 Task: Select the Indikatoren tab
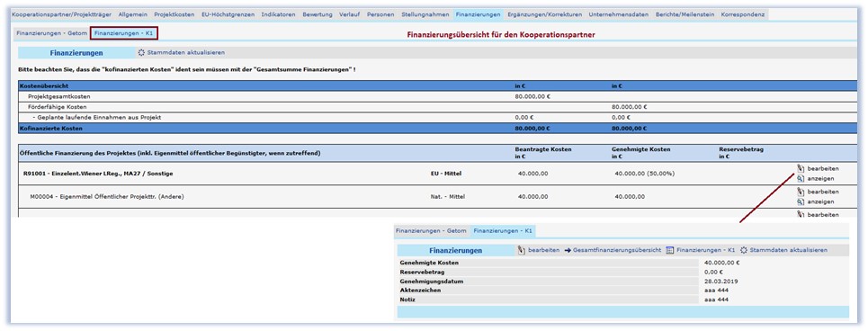[279, 14]
